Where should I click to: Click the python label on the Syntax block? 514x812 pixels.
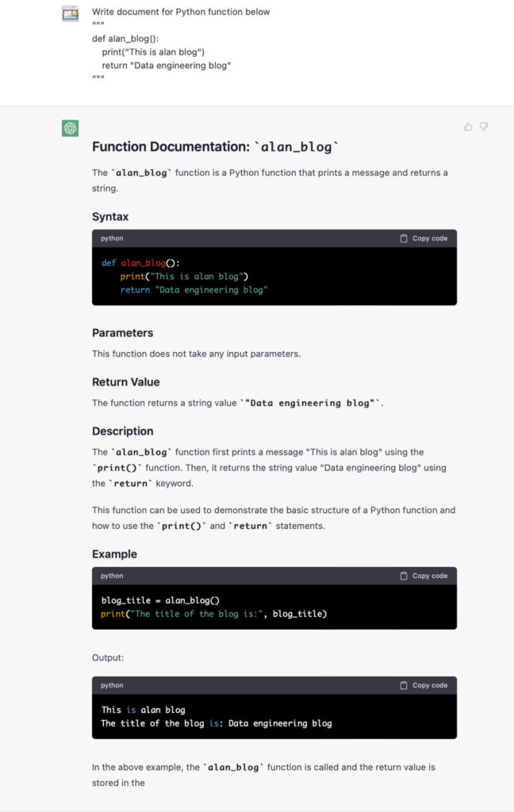coord(112,239)
